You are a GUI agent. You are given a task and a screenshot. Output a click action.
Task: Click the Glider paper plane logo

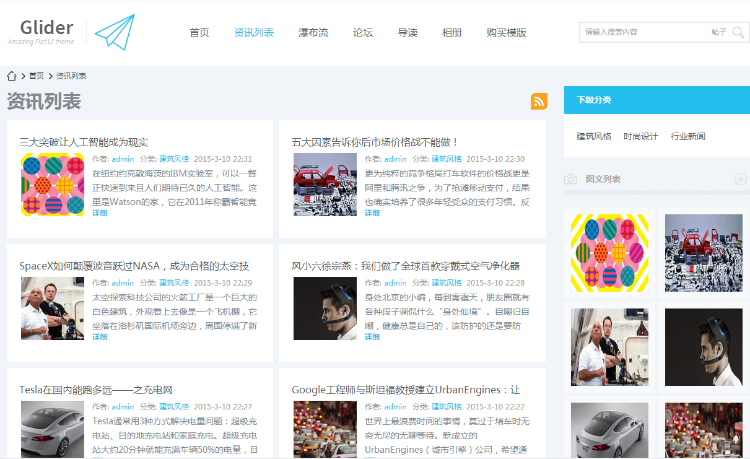(x=114, y=32)
